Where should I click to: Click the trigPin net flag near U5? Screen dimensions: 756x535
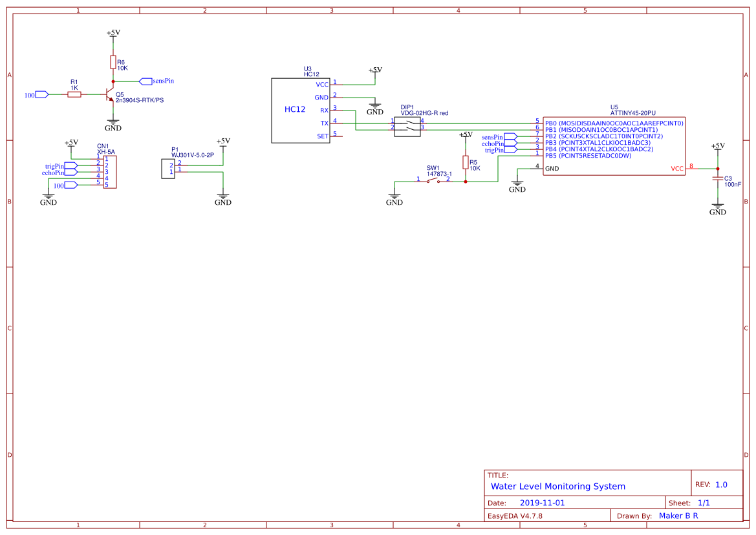point(510,149)
